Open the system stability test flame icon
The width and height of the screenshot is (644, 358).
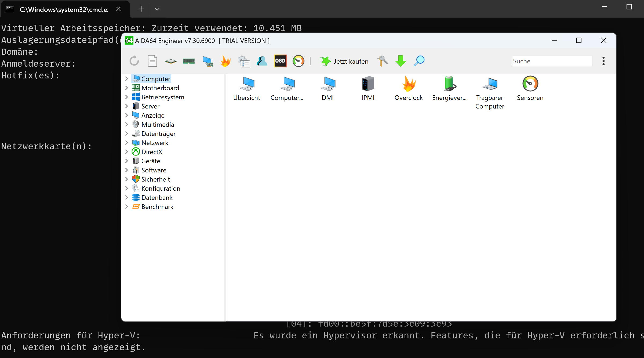225,61
